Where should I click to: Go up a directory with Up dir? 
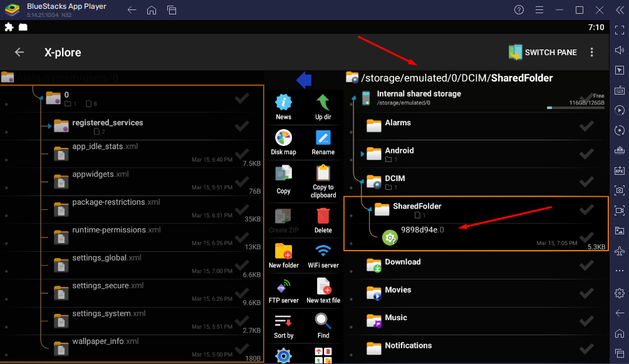coord(323,107)
